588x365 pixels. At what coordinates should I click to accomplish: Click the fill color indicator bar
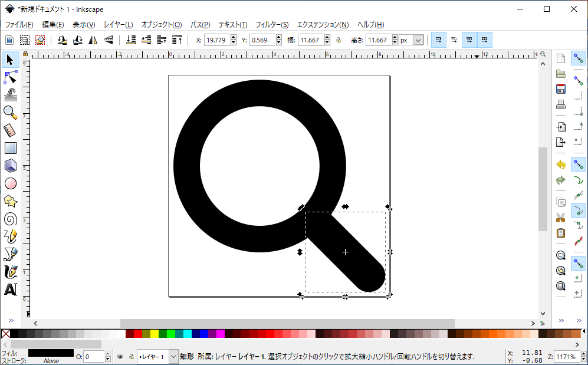pos(51,353)
